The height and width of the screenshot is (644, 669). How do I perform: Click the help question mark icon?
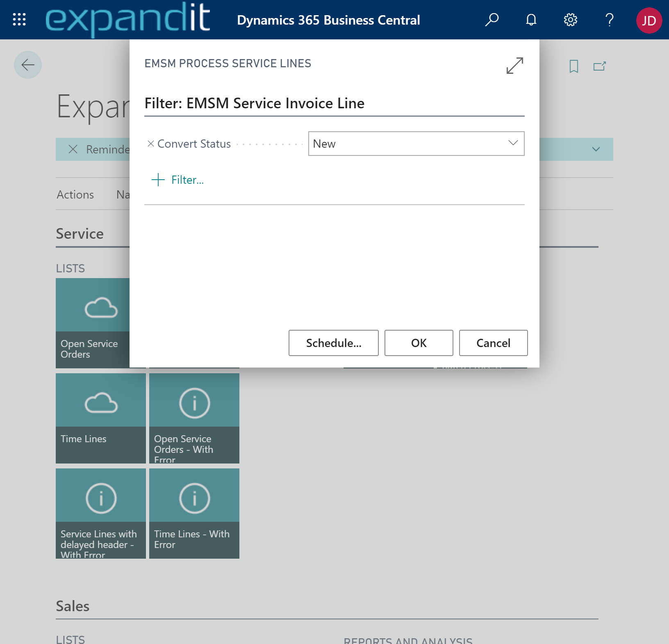[610, 20]
